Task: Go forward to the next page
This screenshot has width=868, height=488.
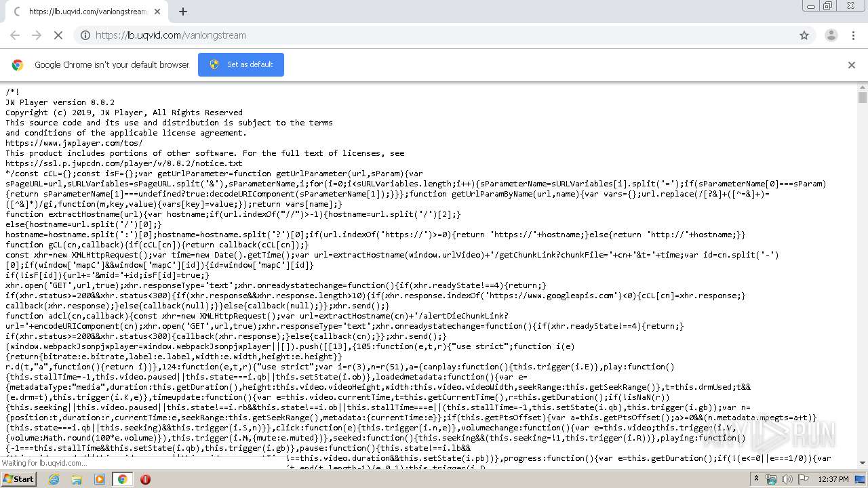Action: [37, 35]
